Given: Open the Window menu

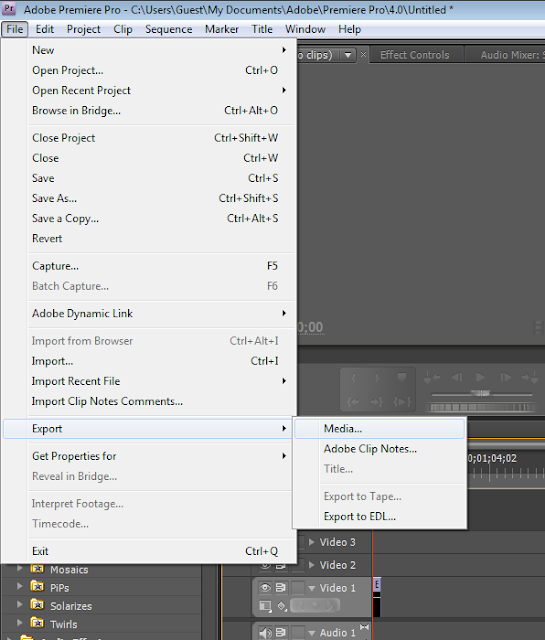Looking at the screenshot, I should pyautogui.click(x=305, y=29).
